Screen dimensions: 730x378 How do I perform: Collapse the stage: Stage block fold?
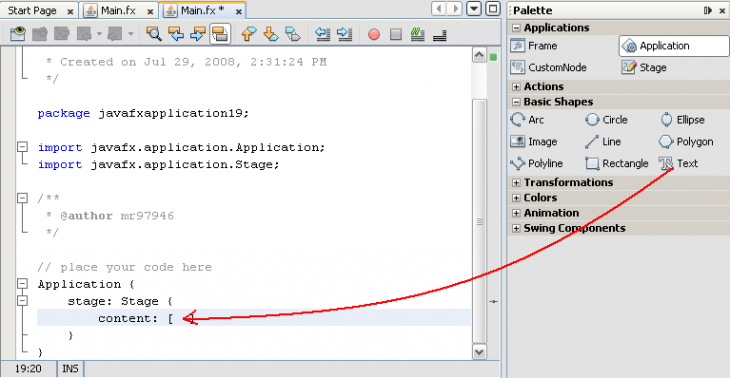(22, 301)
